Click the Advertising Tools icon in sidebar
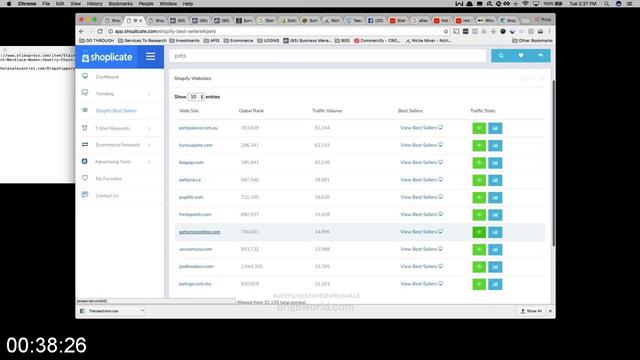Viewport: 640px width, 360px height. click(84, 161)
